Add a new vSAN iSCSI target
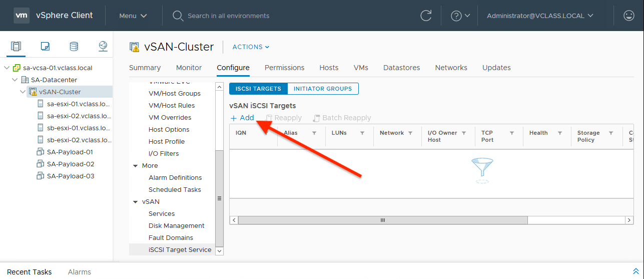This screenshot has height=279, width=644. coord(242,118)
